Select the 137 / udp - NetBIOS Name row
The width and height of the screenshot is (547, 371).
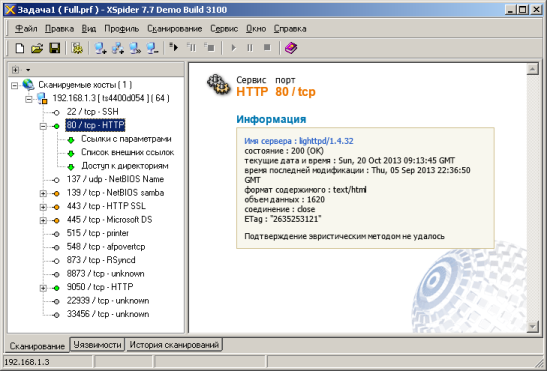coord(115,179)
